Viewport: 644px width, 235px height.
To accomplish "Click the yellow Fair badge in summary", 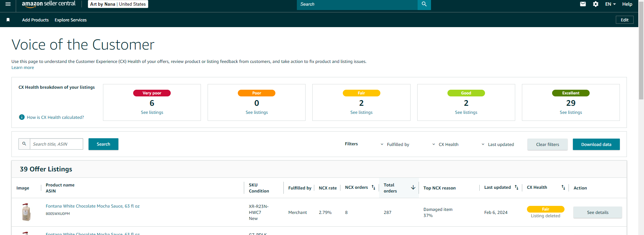I will click(361, 93).
